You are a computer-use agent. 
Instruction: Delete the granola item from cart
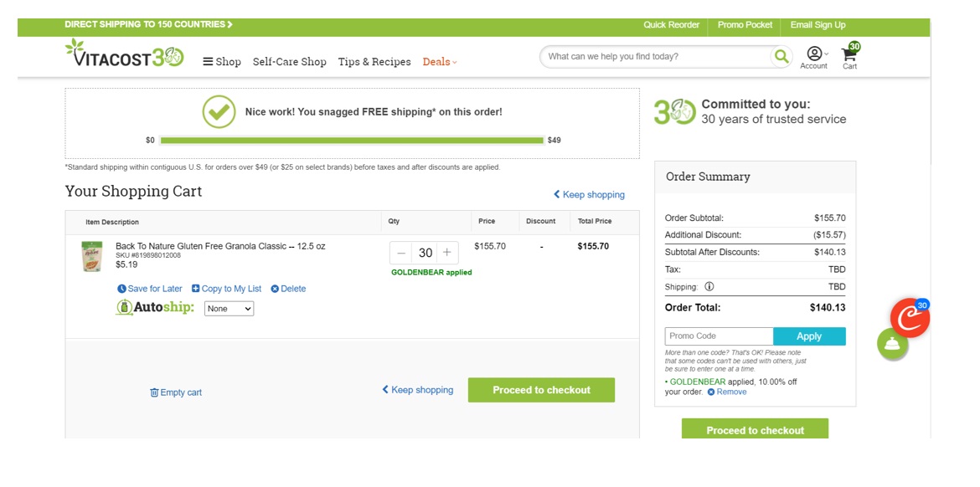pos(288,289)
